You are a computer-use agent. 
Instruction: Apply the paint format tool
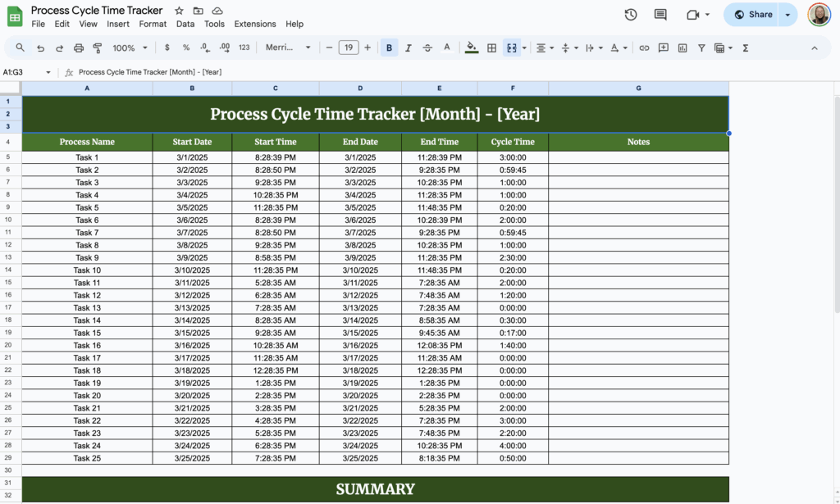pos(98,48)
